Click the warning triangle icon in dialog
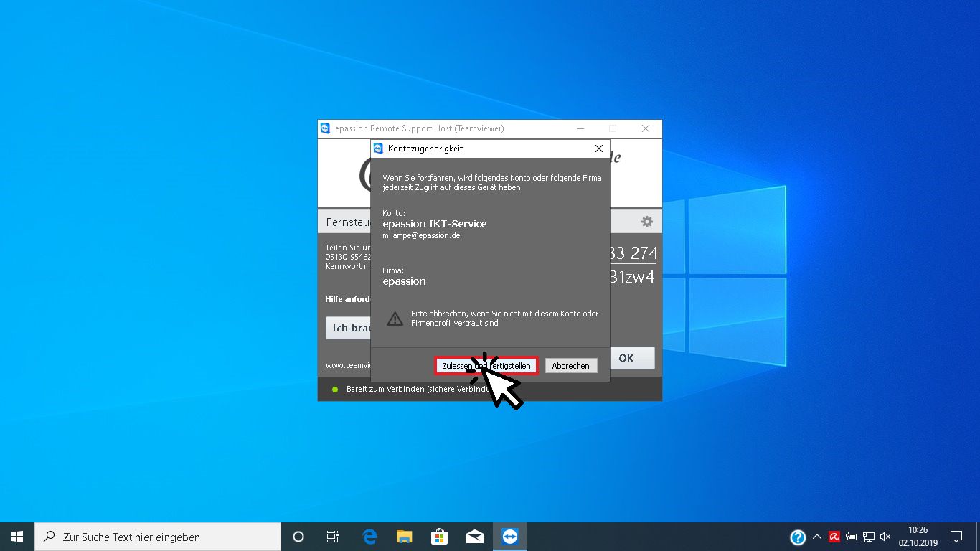 [x=395, y=319]
